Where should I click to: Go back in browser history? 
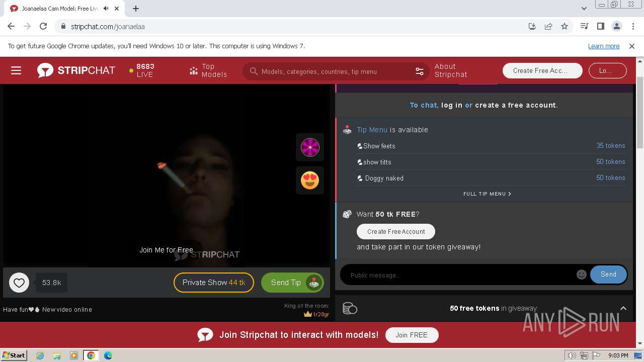click(11, 26)
